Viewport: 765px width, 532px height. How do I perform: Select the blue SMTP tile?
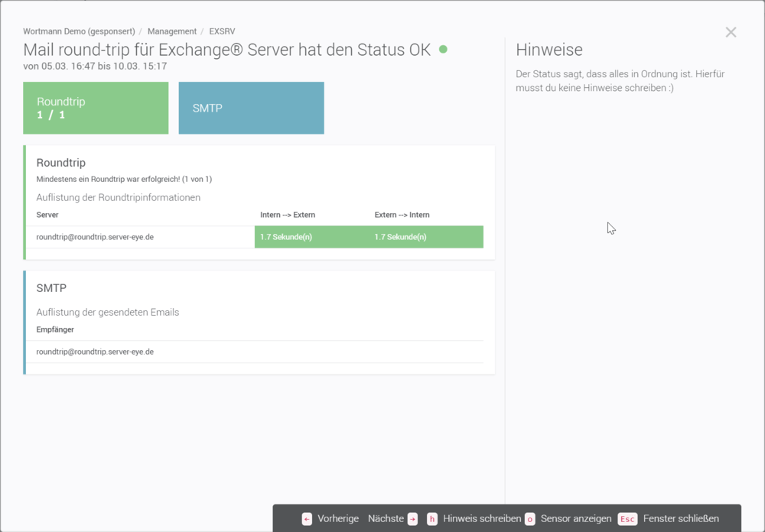coord(251,108)
